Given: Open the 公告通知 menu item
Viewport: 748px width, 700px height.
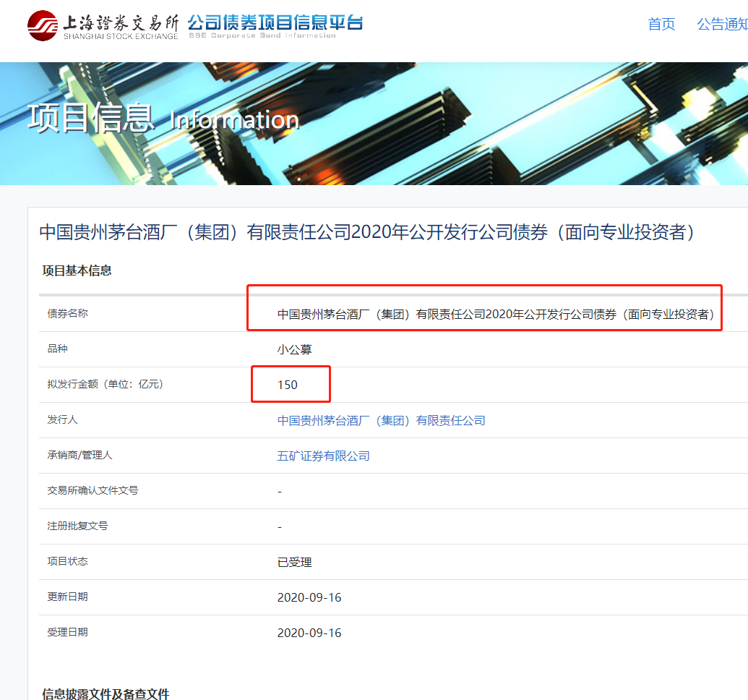Looking at the screenshot, I should (721, 25).
